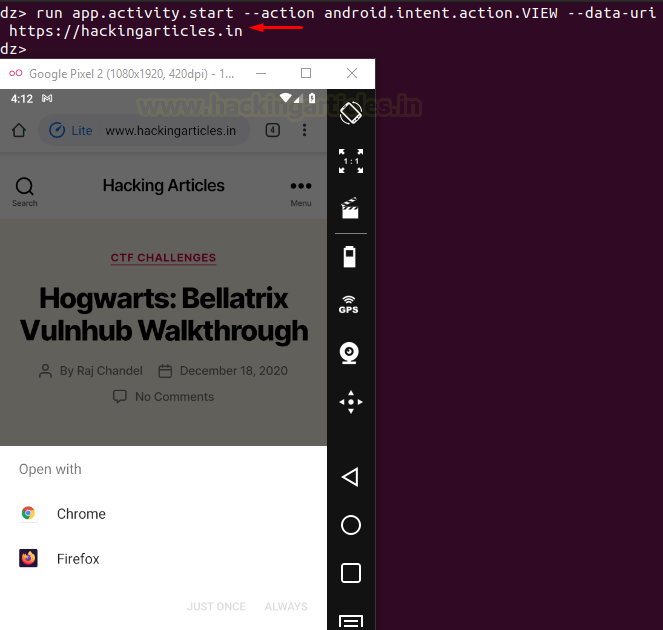Tap the ALWAYS button
663x630 pixels.
point(286,606)
